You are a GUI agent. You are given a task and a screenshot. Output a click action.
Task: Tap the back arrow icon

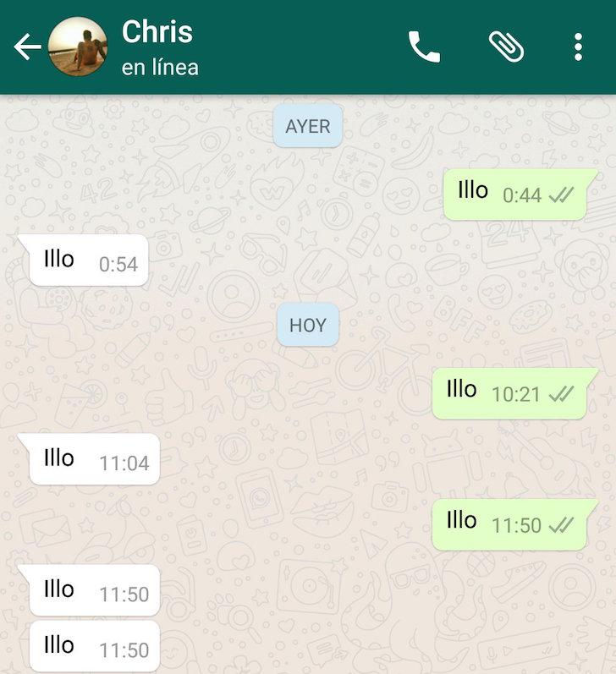click(x=27, y=47)
